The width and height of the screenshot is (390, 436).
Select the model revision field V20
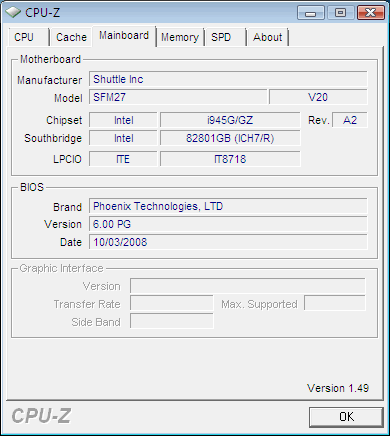(318, 97)
